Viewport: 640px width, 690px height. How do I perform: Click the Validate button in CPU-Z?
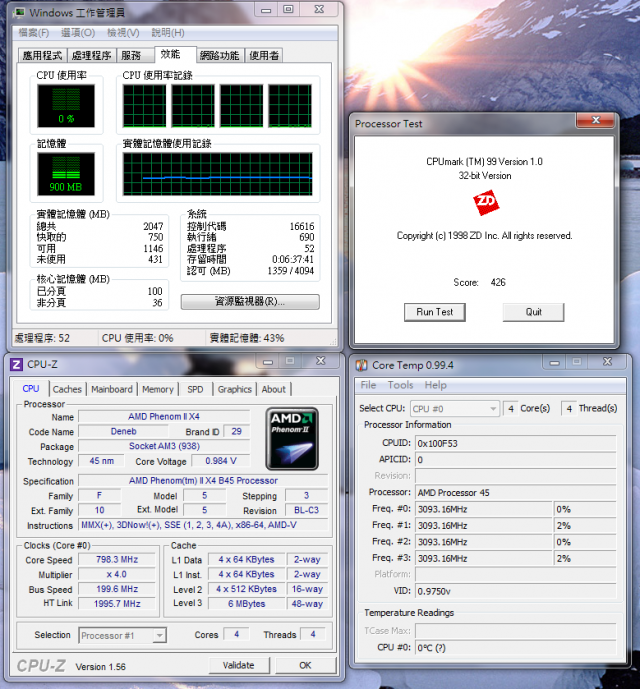(x=239, y=665)
